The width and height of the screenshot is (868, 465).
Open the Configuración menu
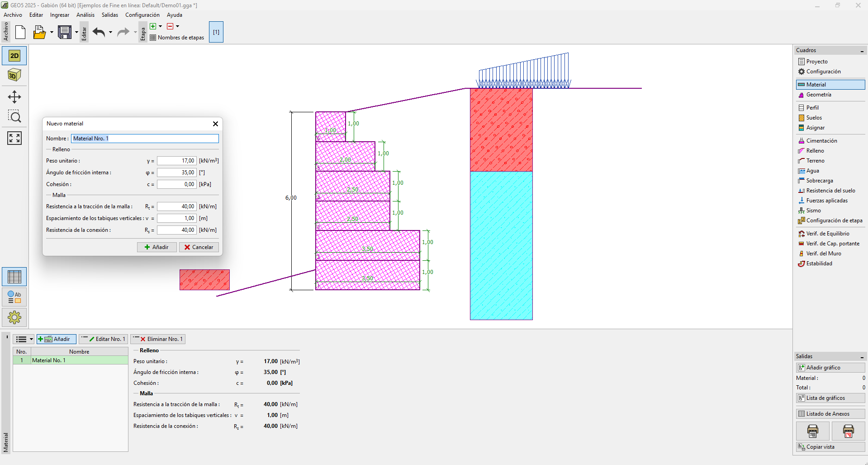[x=142, y=15]
